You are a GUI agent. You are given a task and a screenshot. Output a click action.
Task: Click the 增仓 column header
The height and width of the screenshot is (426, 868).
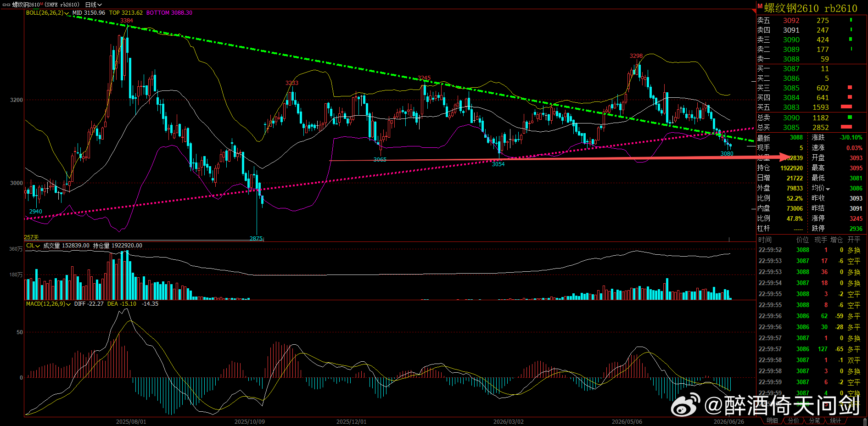pyautogui.click(x=837, y=240)
